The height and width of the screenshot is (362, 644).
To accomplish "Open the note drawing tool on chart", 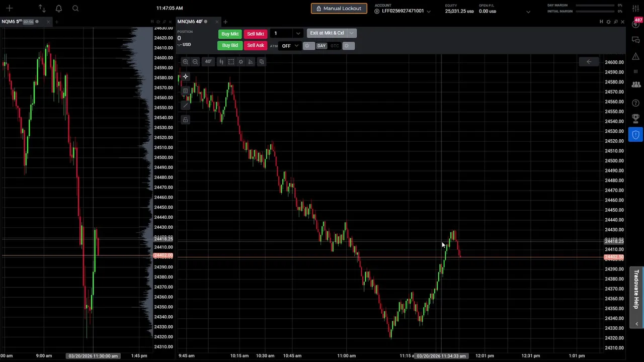I will [185, 91].
